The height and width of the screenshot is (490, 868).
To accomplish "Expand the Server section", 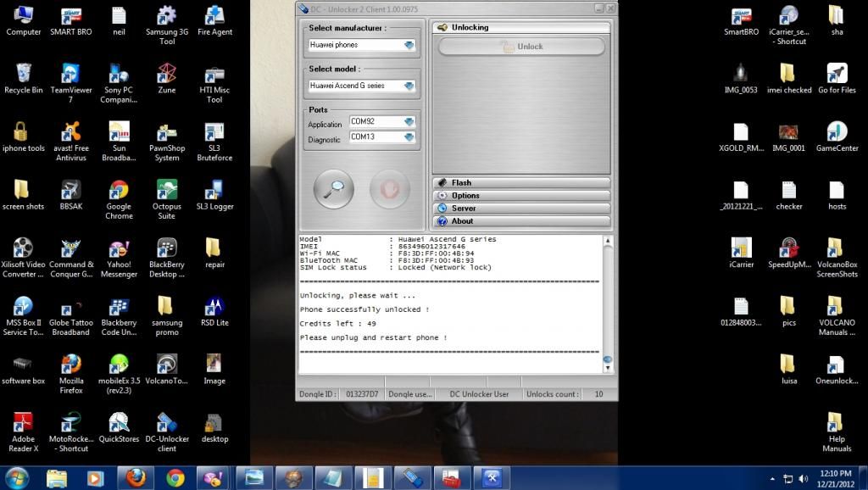I will pyautogui.click(x=521, y=209).
